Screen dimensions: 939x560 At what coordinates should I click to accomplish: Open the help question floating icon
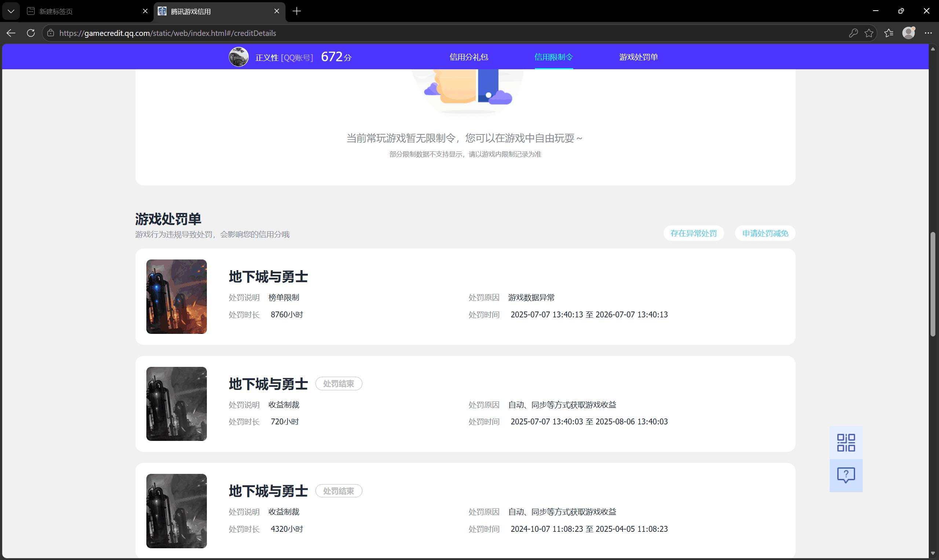pyautogui.click(x=846, y=475)
